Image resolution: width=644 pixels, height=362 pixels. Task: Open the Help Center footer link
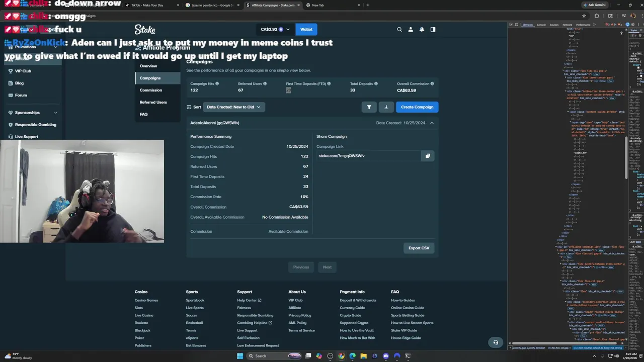coord(249,300)
